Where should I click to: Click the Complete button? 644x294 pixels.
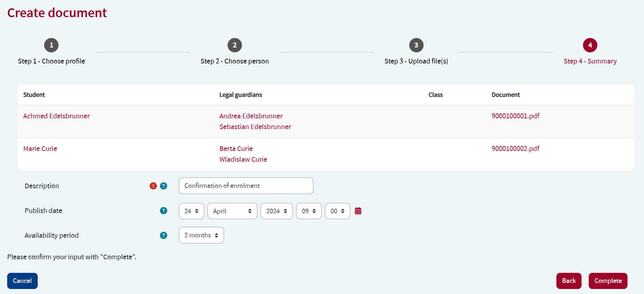[x=608, y=281]
